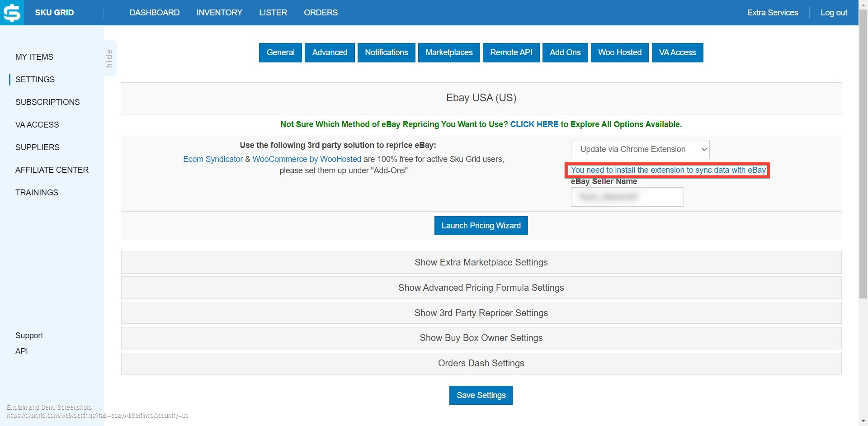This screenshot has width=868, height=426.
Task: Click Launch Pricing Wizard button
Action: (481, 226)
